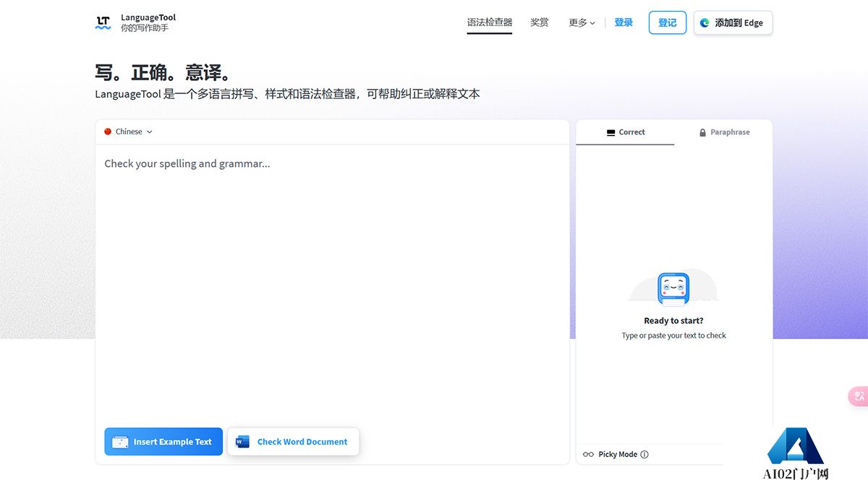868x480 pixels.
Task: Click the LanguageTool mascot illustration
Action: coord(673,288)
